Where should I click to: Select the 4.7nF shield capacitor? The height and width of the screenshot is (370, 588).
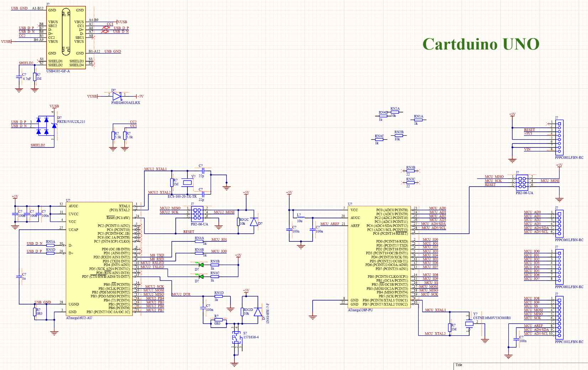coord(19,77)
